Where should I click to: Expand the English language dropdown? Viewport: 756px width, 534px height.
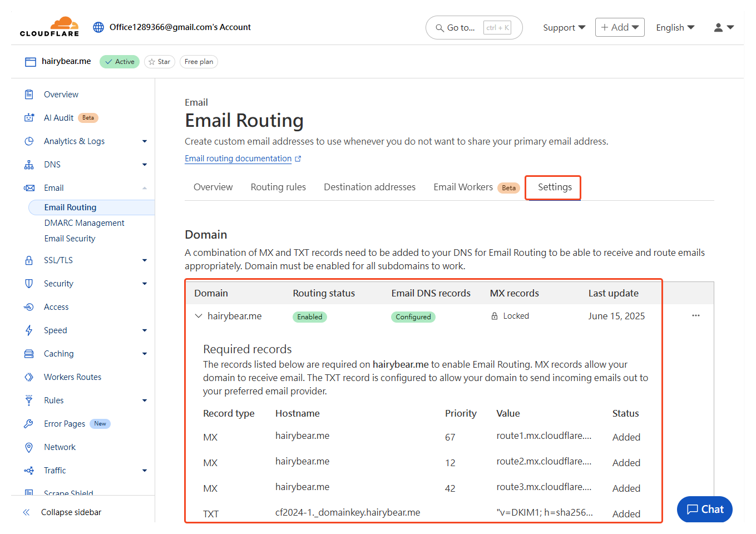tap(675, 27)
